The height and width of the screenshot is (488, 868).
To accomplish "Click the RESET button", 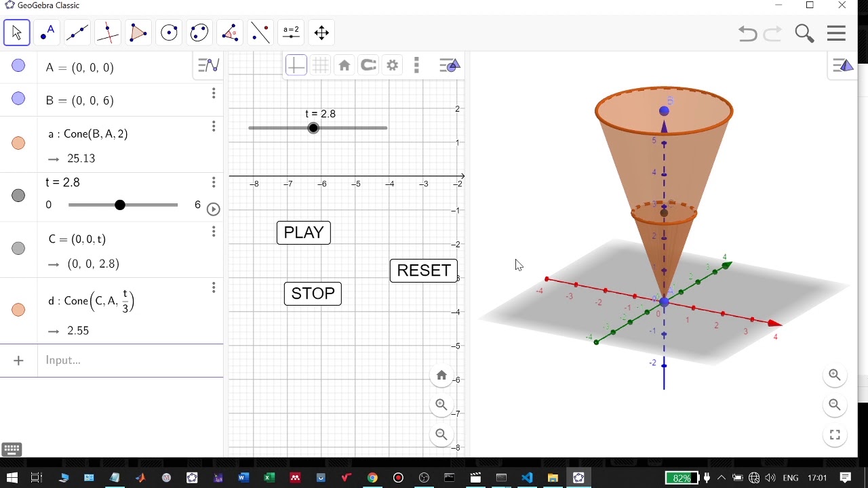I will click(424, 270).
